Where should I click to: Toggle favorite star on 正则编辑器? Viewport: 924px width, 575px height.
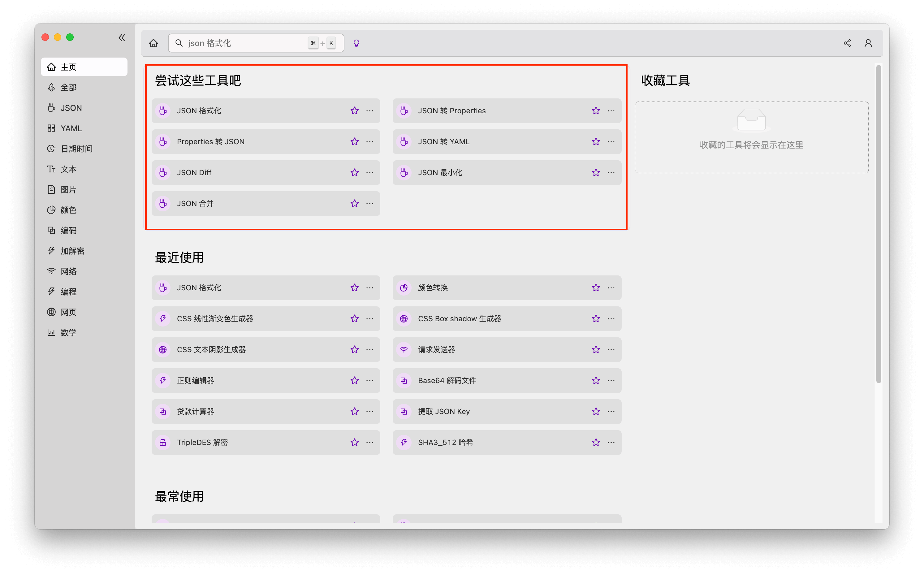[354, 381]
